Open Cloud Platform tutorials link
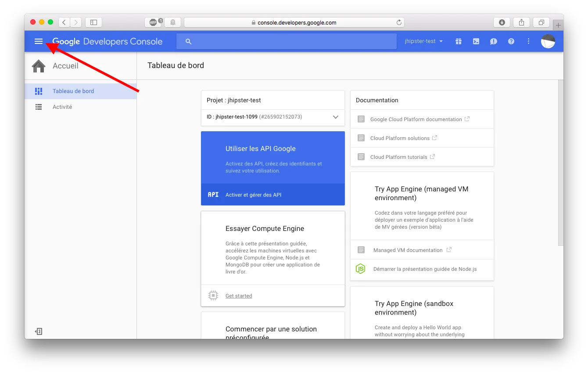Viewport: 588px width, 374px height. pyautogui.click(x=398, y=157)
